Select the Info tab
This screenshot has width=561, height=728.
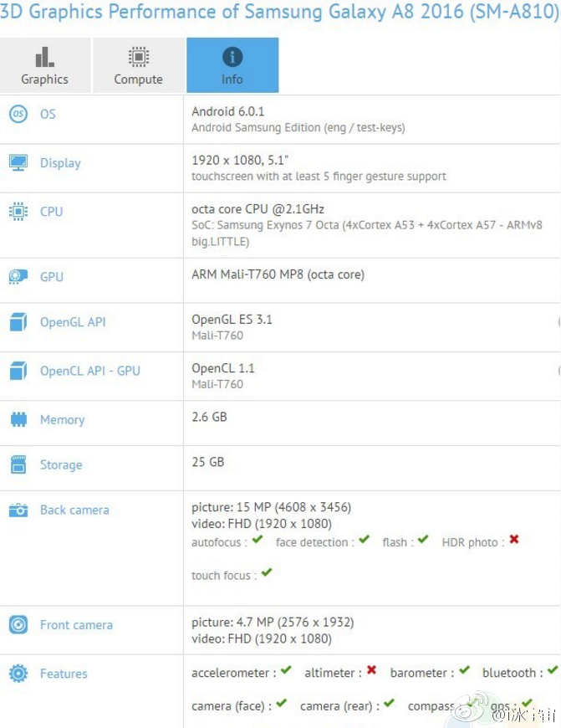[232, 65]
